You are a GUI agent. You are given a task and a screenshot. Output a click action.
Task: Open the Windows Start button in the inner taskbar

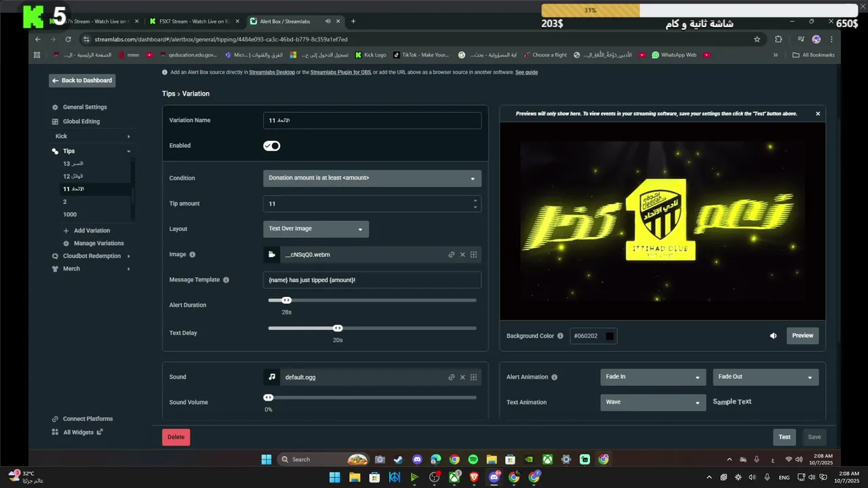[267, 460]
